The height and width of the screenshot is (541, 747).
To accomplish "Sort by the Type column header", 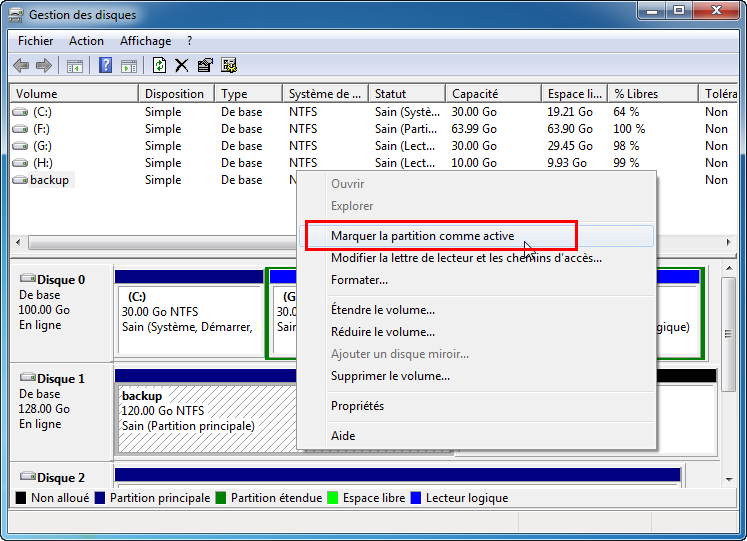I will point(249,94).
